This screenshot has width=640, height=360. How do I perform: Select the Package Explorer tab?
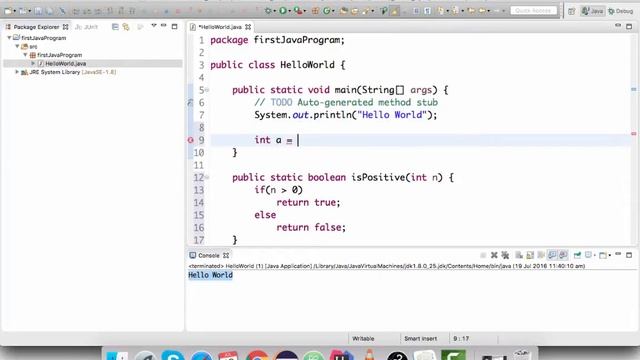pyautogui.click(x=36, y=27)
